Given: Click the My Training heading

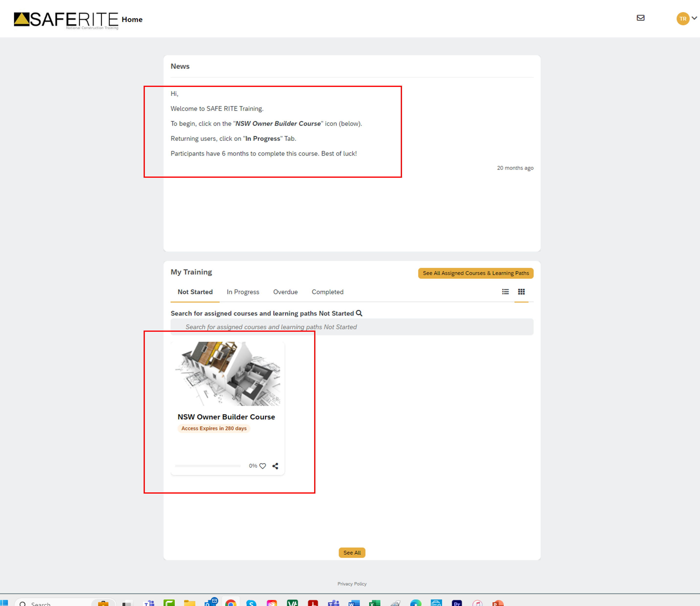Looking at the screenshot, I should 191,272.
